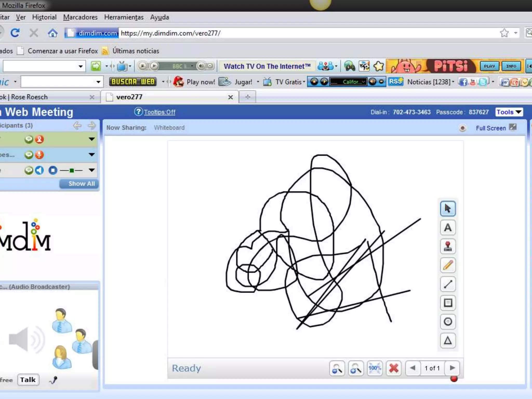Click the red X clear whiteboard button
The width and height of the screenshot is (532, 399).
pyautogui.click(x=394, y=368)
